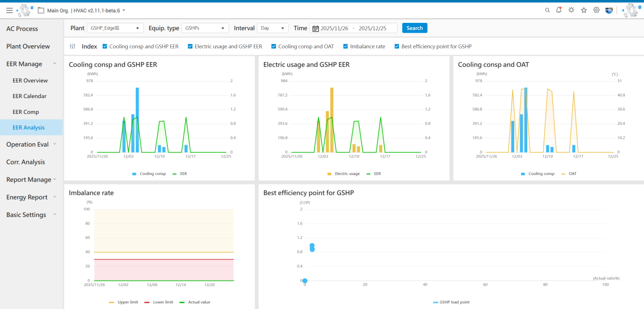Toggle light theme with the sun icon
Viewport: 644px width, 309px height.
click(571, 10)
